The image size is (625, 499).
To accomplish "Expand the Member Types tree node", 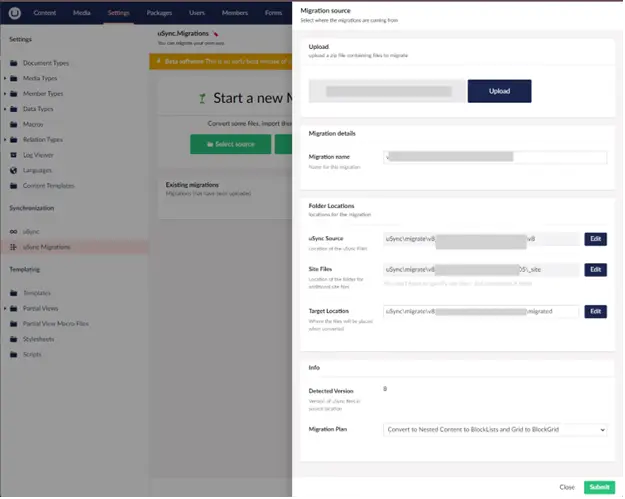I will coord(5,94).
